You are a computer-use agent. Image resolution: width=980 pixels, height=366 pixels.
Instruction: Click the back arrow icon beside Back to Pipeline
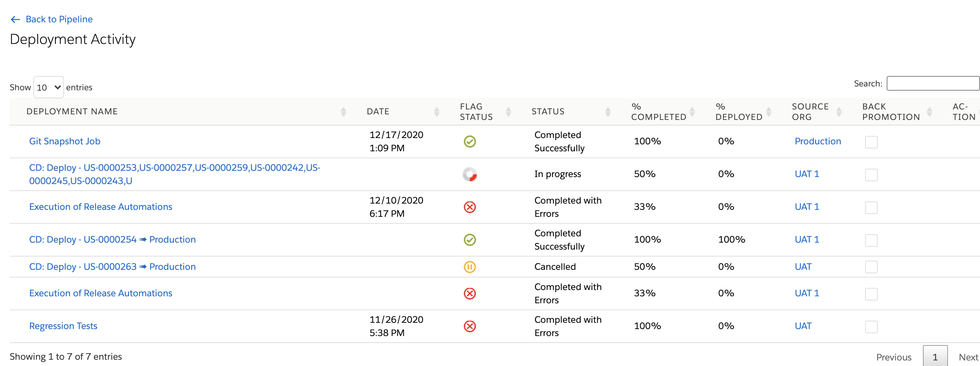coord(15,20)
